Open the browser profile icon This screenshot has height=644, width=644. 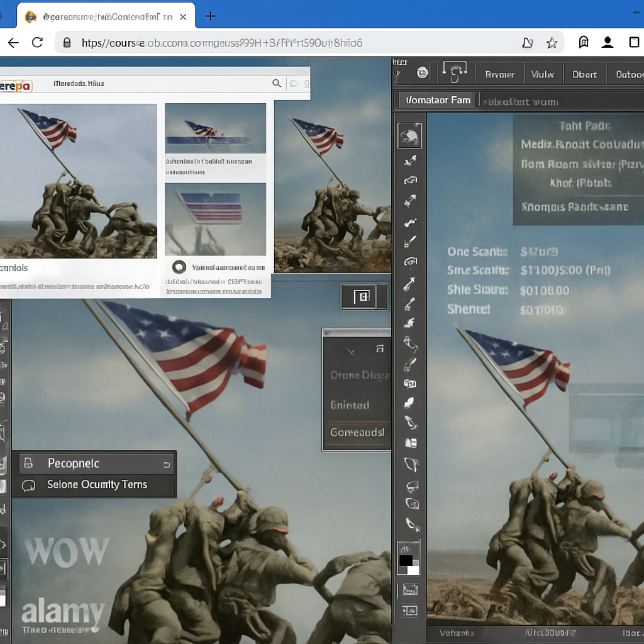point(608,43)
